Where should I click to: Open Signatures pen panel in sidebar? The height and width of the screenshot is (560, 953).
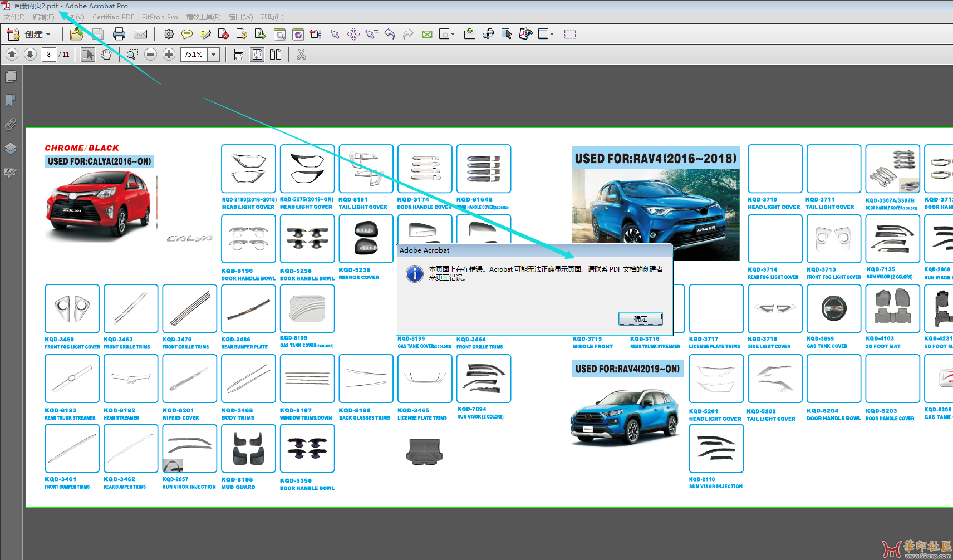click(11, 173)
